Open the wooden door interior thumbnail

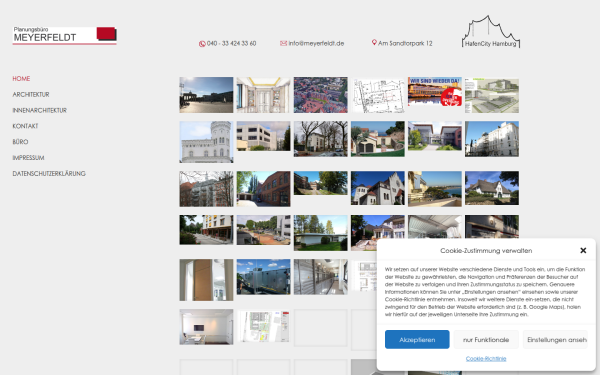coord(206,280)
